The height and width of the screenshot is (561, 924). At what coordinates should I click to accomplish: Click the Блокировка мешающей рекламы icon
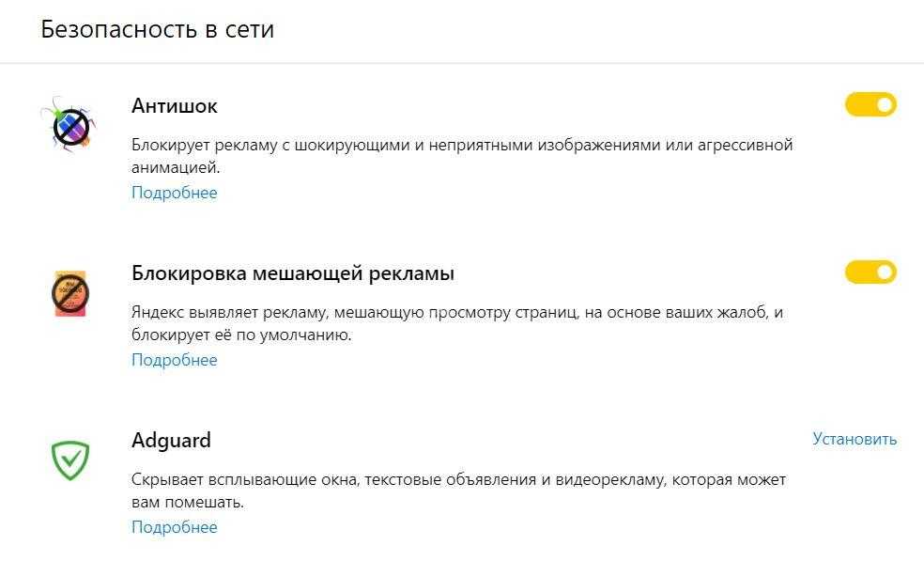(x=70, y=293)
